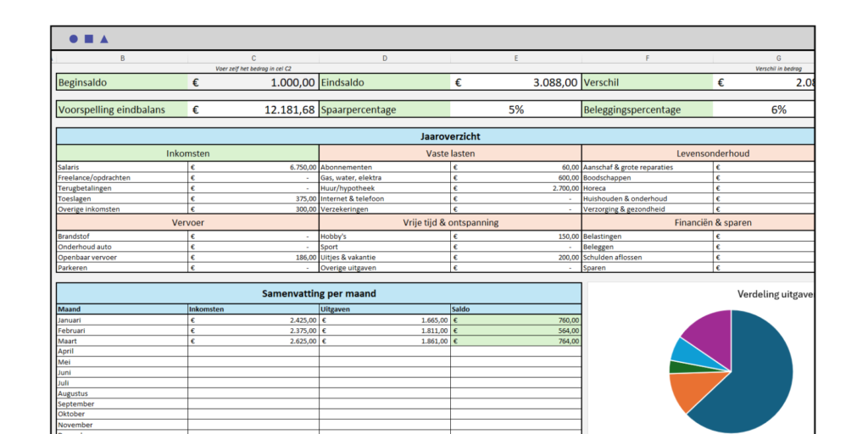This screenshot has height=434, width=868.
Task: Select the April month row label
Action: click(x=122, y=351)
